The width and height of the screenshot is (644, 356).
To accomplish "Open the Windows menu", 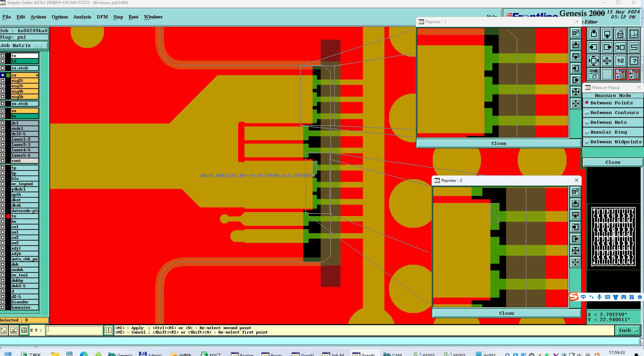I will pyautogui.click(x=153, y=17).
